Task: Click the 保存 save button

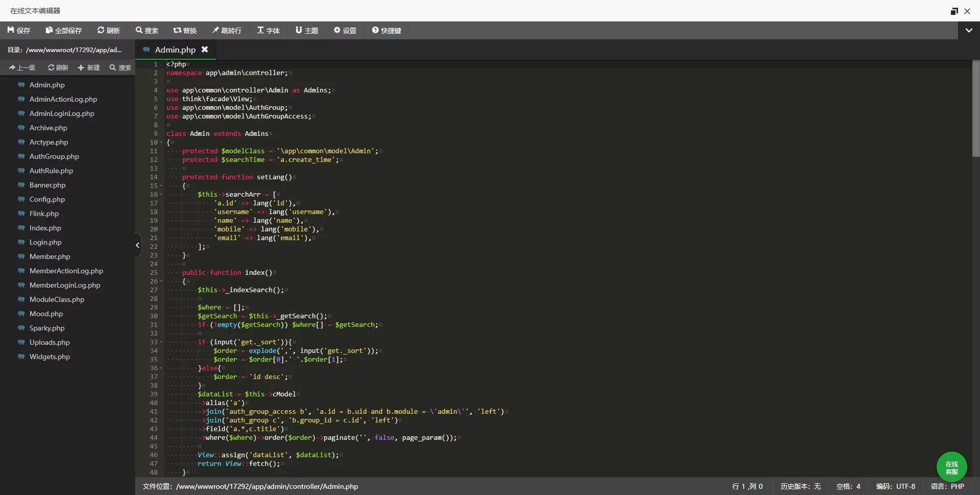Action: [19, 31]
